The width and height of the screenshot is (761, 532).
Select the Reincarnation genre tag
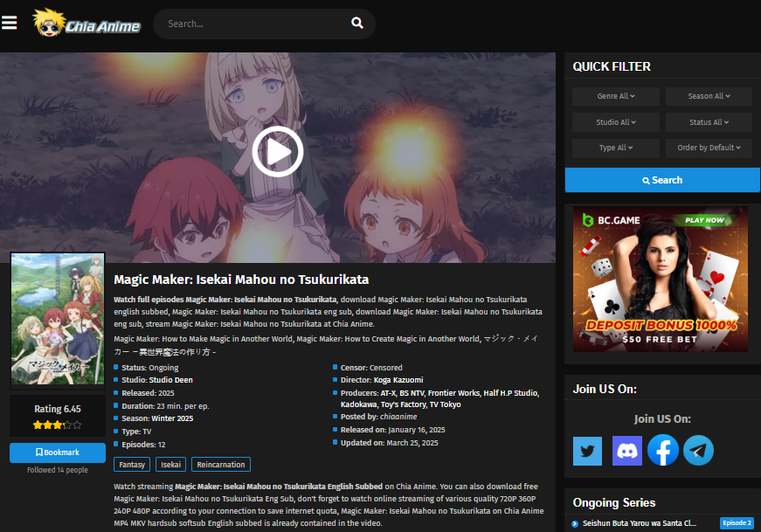coord(221,465)
